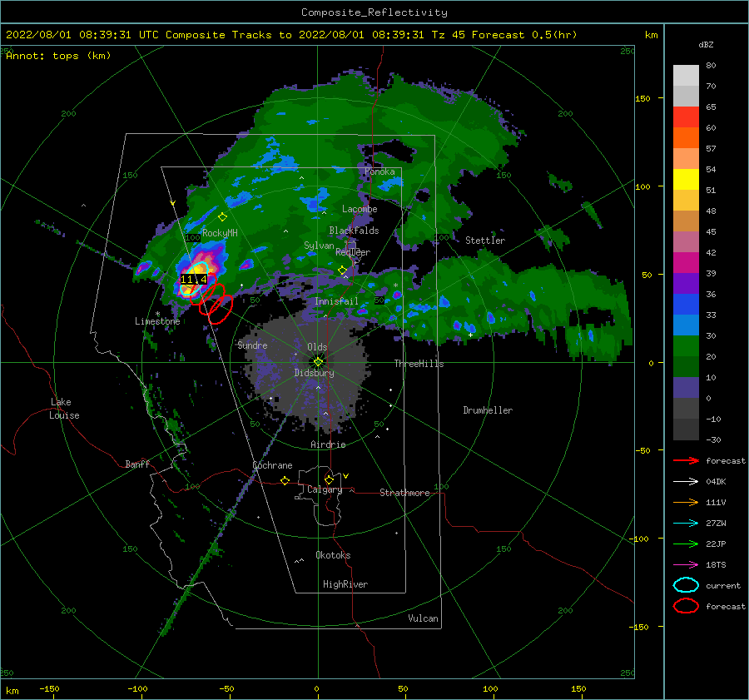The width and height of the screenshot is (749, 700).
Task: Click the Annot: tops (km) label
Action: coord(58,56)
